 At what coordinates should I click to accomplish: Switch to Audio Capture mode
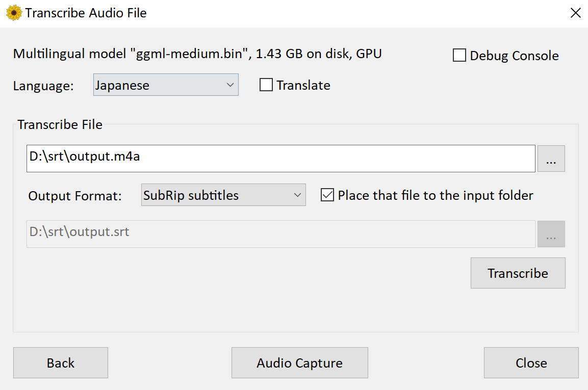[x=300, y=362]
